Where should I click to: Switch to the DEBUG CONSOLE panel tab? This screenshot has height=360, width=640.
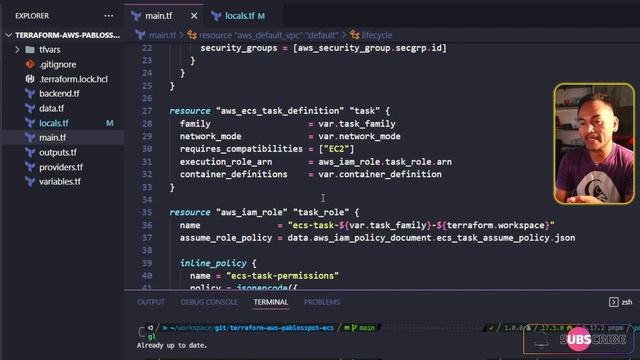click(209, 302)
